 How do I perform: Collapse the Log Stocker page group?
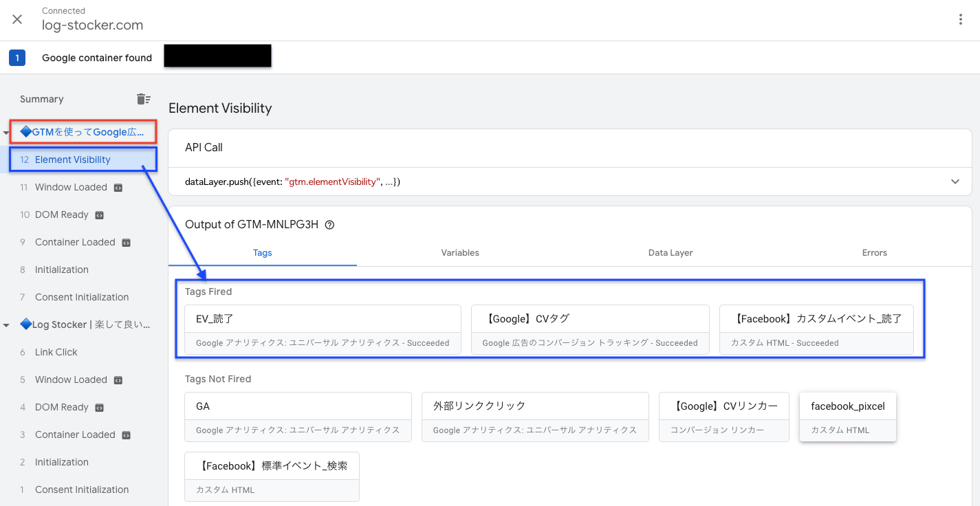pyautogui.click(x=7, y=324)
